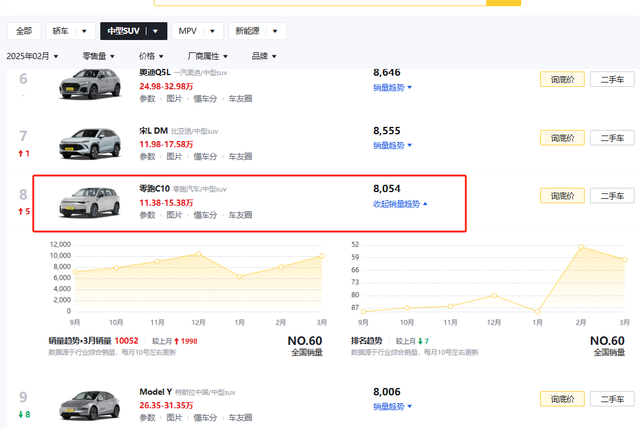Click the 2月 point on the 排名趋势 chart
This screenshot has width=640, height=428.
coord(581,247)
